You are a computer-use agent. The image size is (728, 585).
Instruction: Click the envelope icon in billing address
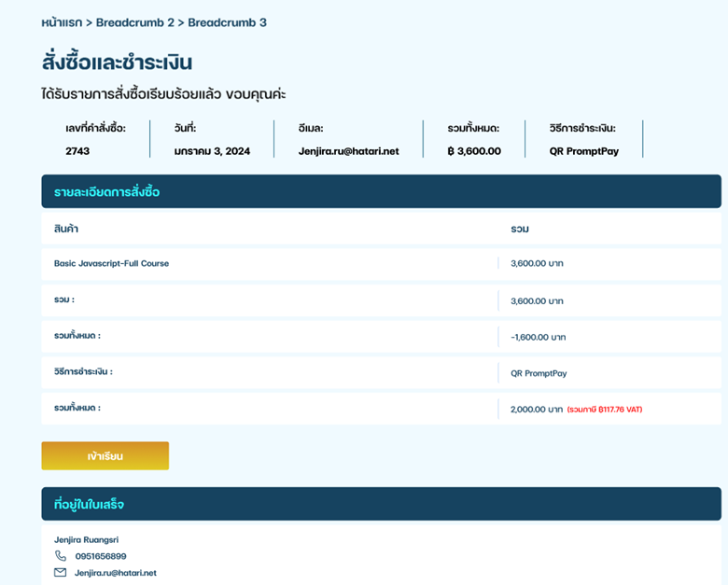pos(61,573)
